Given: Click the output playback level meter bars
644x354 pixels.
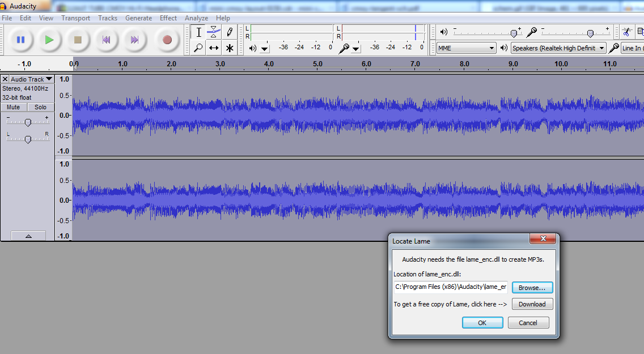Looking at the screenshot, I should point(291,32).
